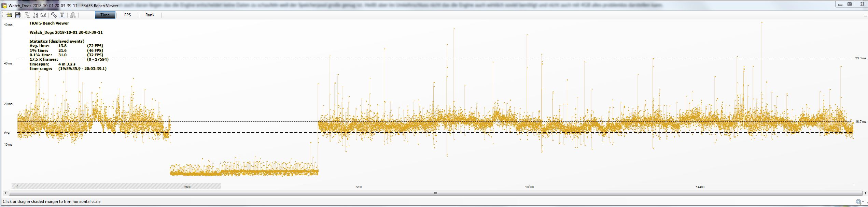
Task: Click the horizontal scrollbar right arrow
Action: (866, 193)
